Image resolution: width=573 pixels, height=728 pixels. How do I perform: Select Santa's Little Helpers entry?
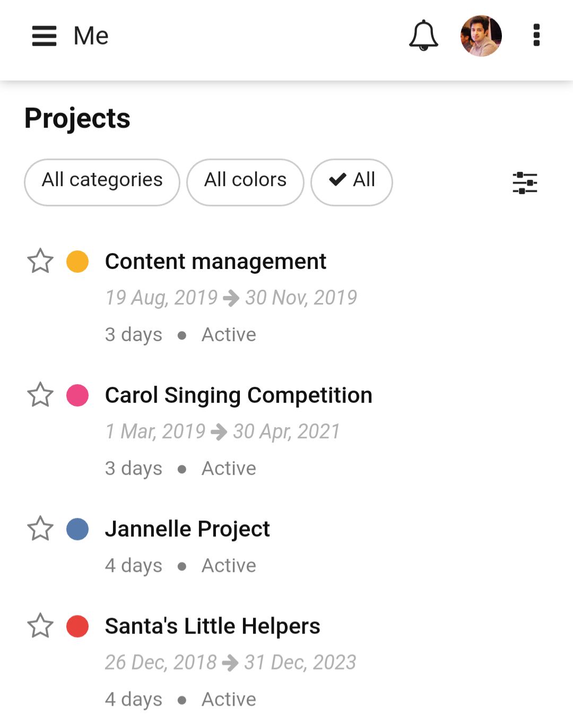[212, 626]
